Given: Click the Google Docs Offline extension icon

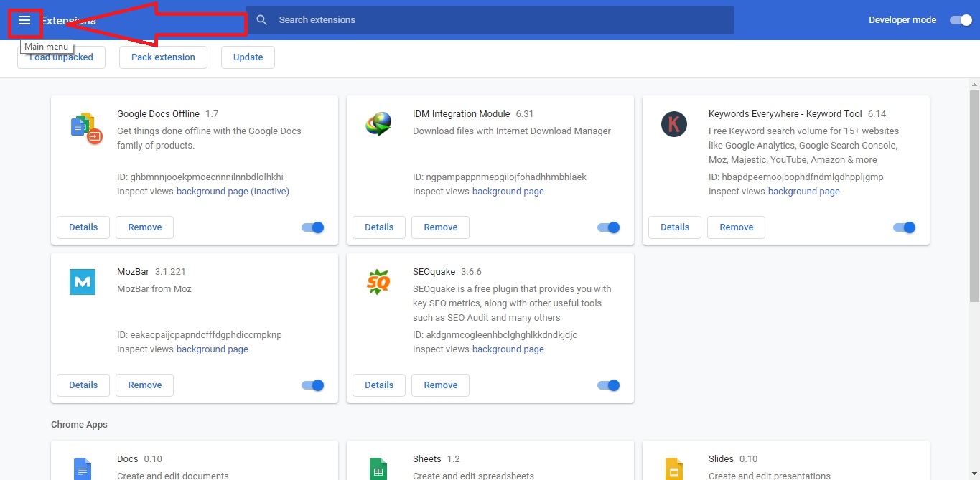Looking at the screenshot, I should pyautogui.click(x=86, y=128).
